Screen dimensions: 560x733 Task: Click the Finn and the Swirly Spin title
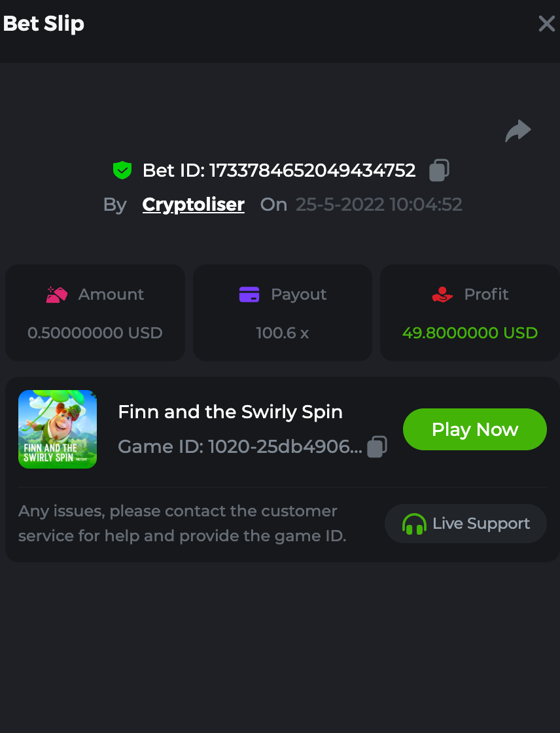click(x=230, y=412)
